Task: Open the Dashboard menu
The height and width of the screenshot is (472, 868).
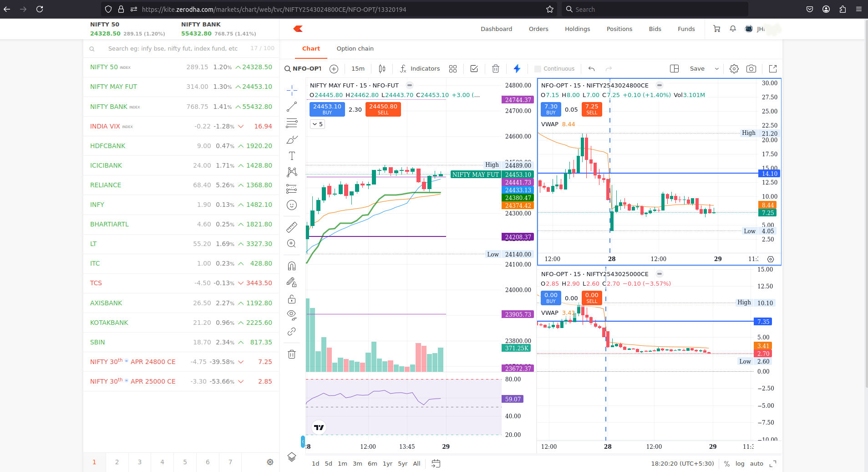Action: (496, 29)
